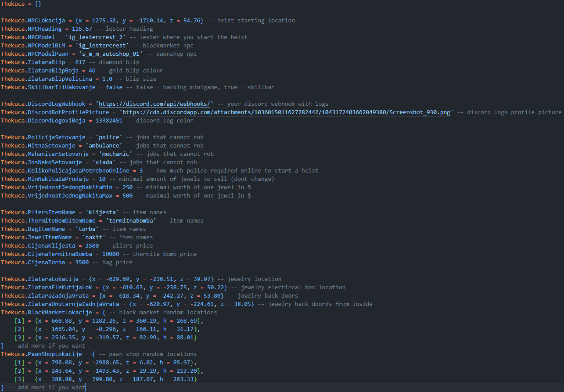The width and height of the screenshot is (564, 392).
Task: Open the Discord webhooks API link
Action: [156, 104]
